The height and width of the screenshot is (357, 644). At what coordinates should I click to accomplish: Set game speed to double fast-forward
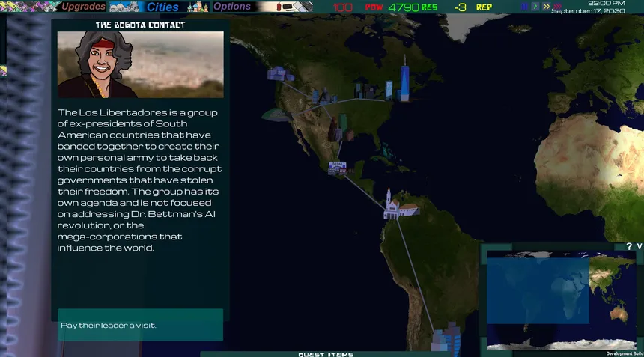[x=546, y=7]
